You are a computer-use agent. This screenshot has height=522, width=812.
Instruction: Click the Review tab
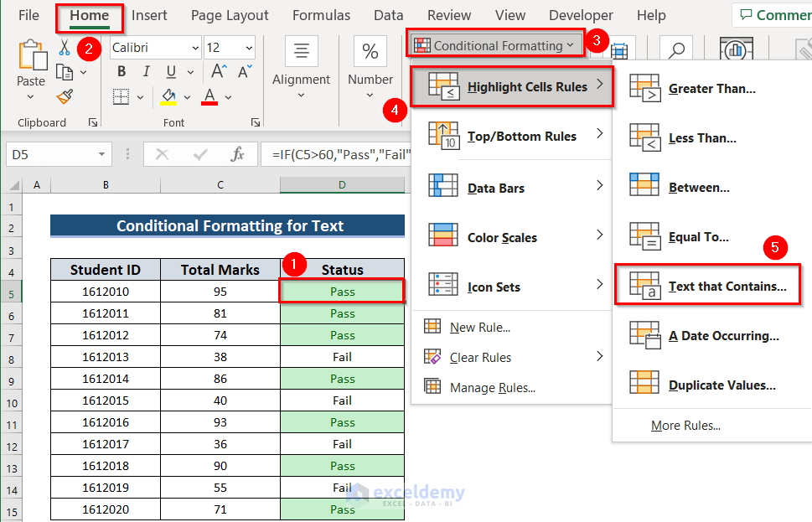449,16
